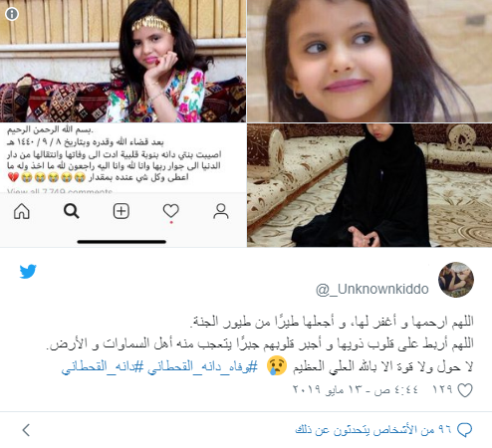Open the Instagram activity heart icon
This screenshot has width=492, height=448.
[x=171, y=211]
